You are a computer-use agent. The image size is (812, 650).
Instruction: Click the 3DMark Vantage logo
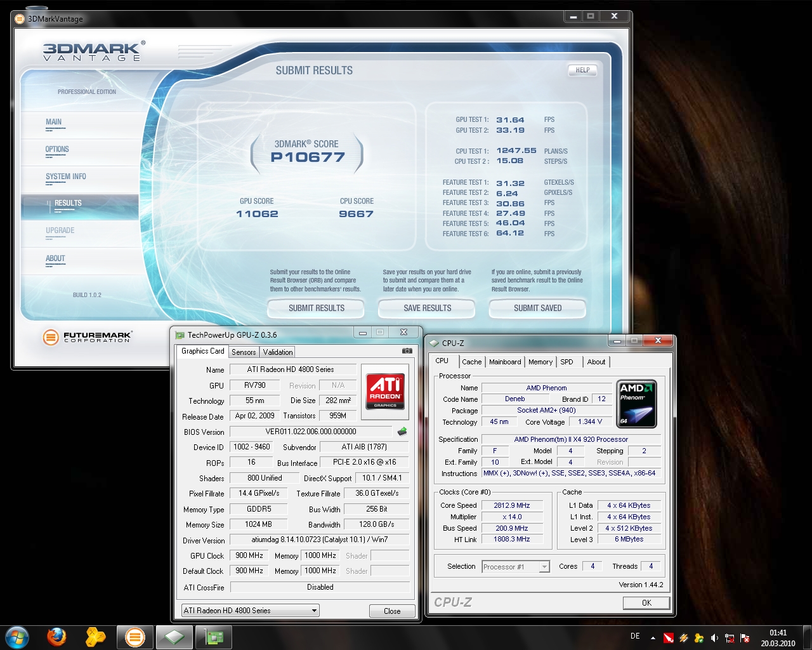click(94, 51)
